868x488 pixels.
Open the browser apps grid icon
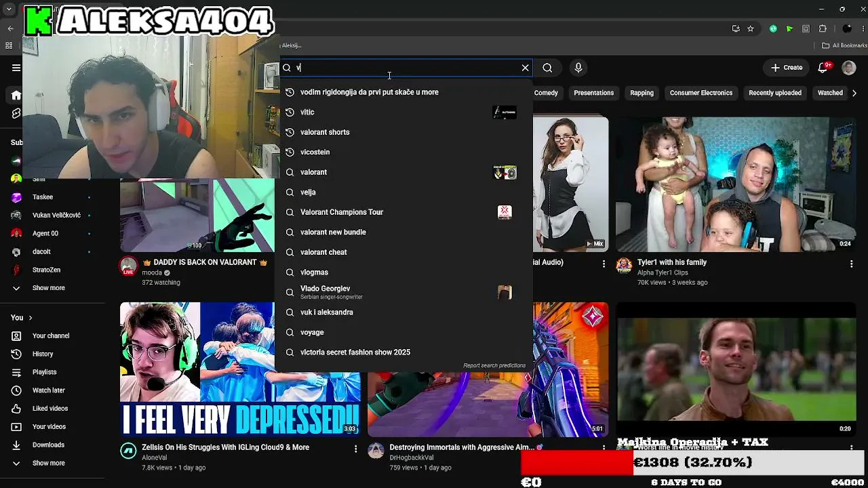coord(9,45)
